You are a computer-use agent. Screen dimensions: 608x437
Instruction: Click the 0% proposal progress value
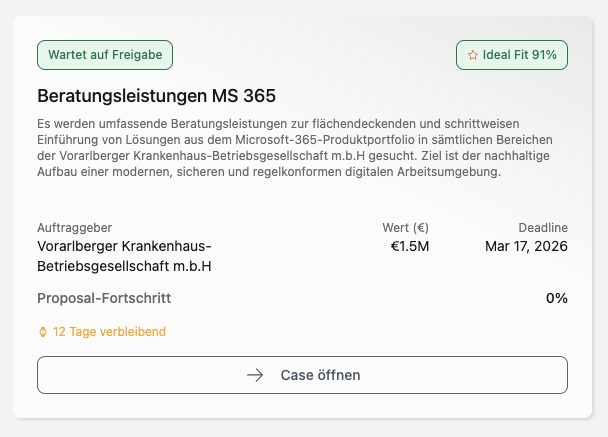[x=556, y=298]
